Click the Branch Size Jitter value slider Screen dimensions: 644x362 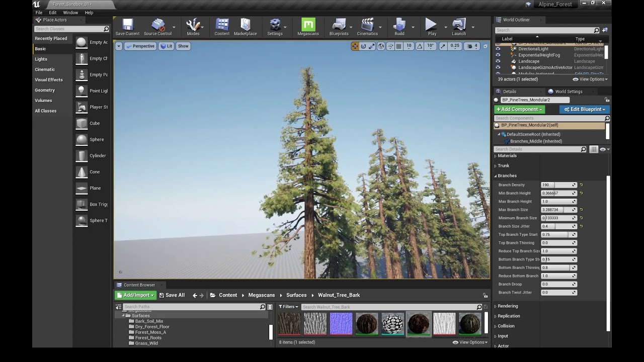[x=558, y=226]
